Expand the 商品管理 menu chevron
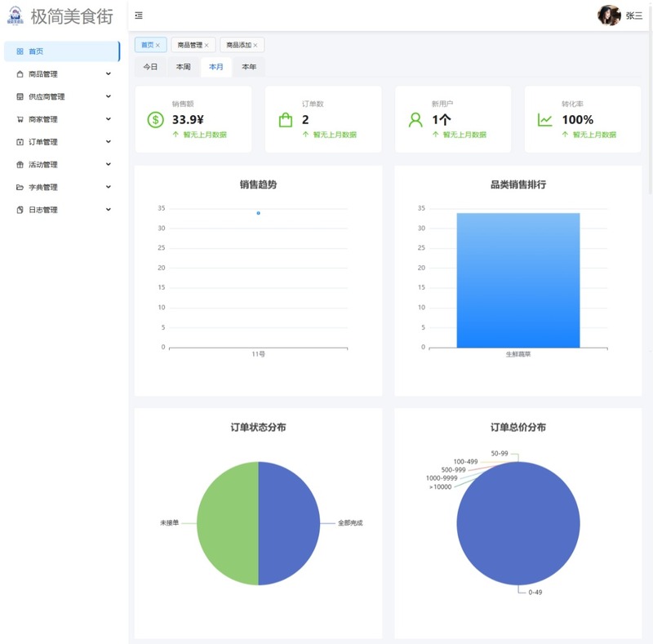The image size is (653, 644). 109,73
